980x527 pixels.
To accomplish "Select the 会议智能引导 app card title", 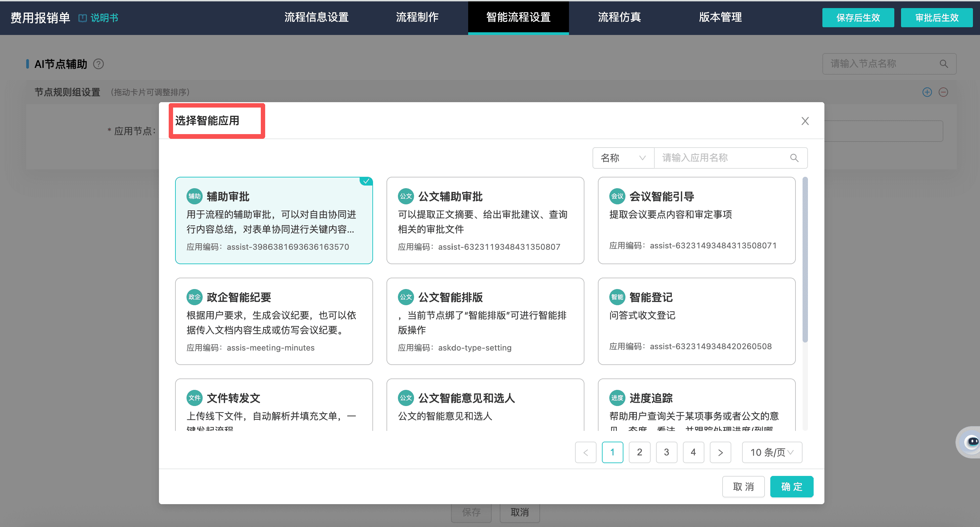I will pos(662,197).
